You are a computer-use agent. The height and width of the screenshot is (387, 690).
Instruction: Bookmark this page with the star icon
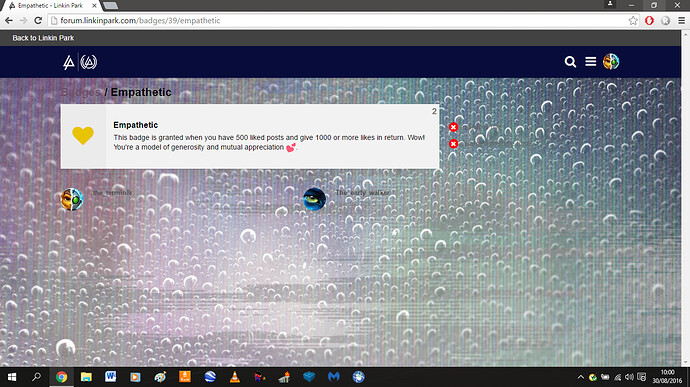point(633,20)
